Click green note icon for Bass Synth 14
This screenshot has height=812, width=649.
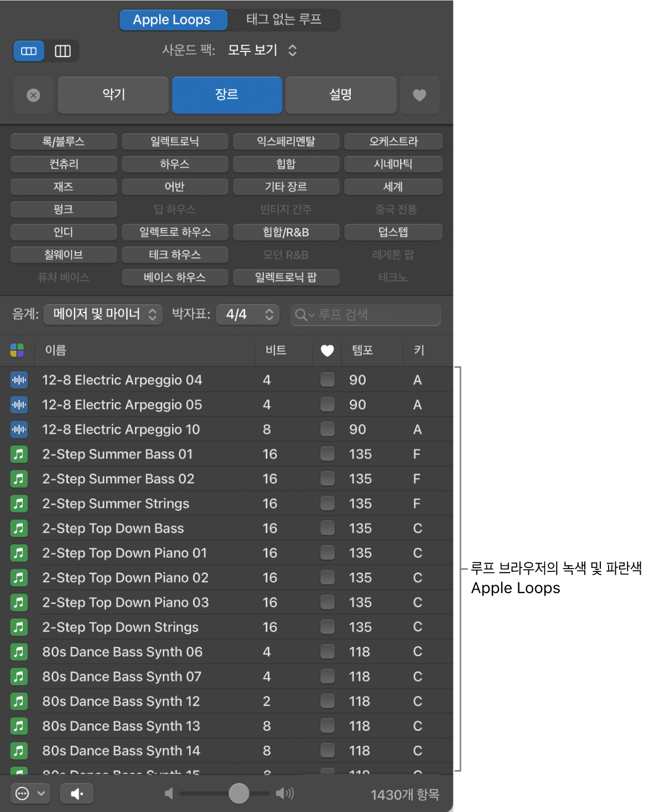click(19, 751)
